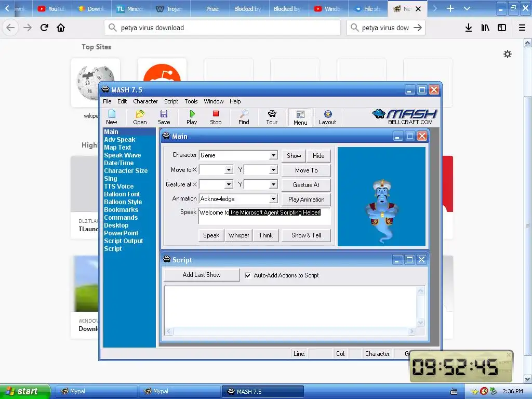Halt playback with the Stop icon
Image resolution: width=532 pixels, height=399 pixels.
coord(216,117)
